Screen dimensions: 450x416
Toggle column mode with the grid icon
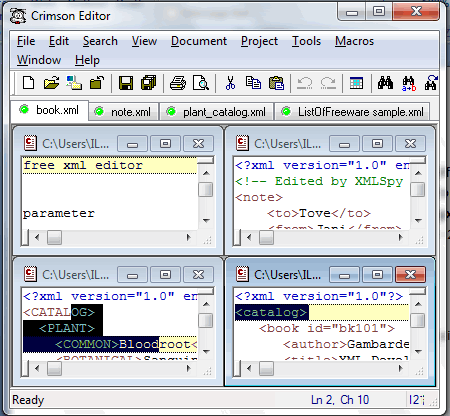(x=356, y=83)
